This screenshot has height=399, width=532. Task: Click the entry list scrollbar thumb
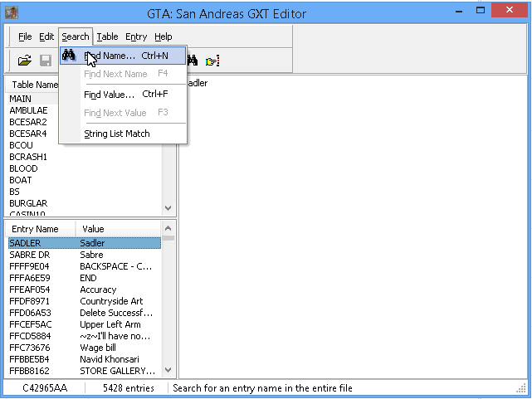coord(168,238)
